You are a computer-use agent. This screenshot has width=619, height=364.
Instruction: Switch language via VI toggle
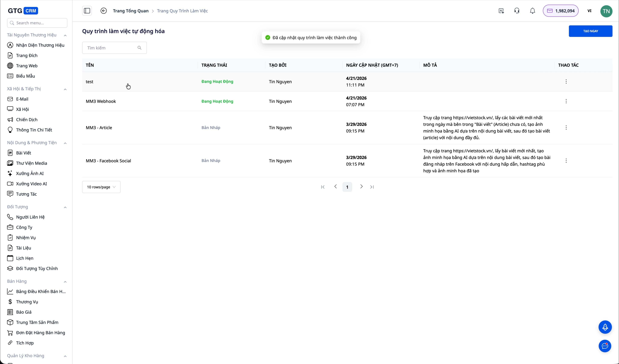pyautogui.click(x=589, y=11)
